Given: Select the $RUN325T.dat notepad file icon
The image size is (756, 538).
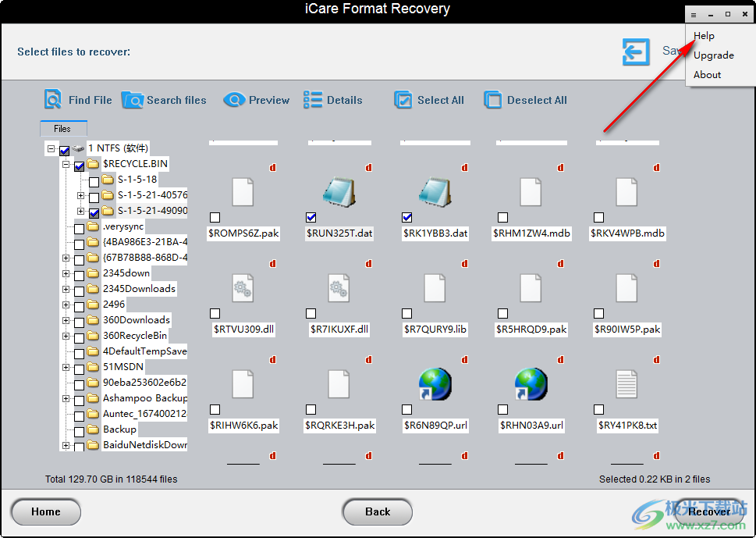Looking at the screenshot, I should tap(339, 192).
